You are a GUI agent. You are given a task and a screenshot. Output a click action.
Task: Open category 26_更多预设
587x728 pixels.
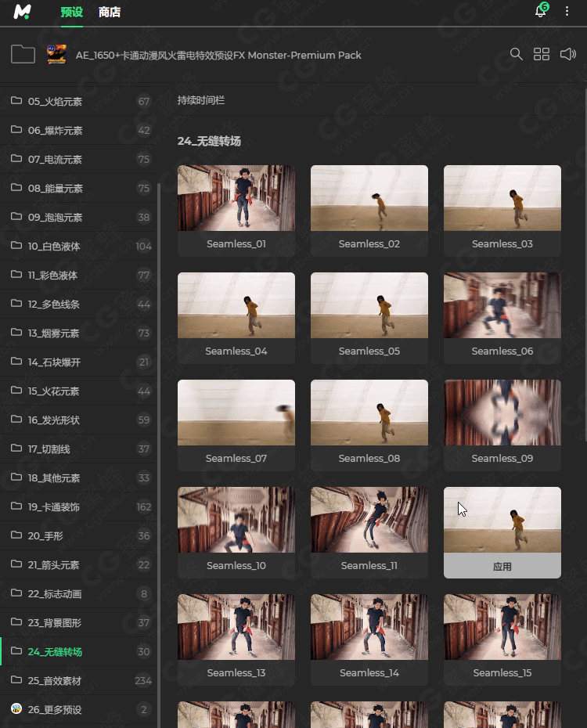click(x=78, y=709)
